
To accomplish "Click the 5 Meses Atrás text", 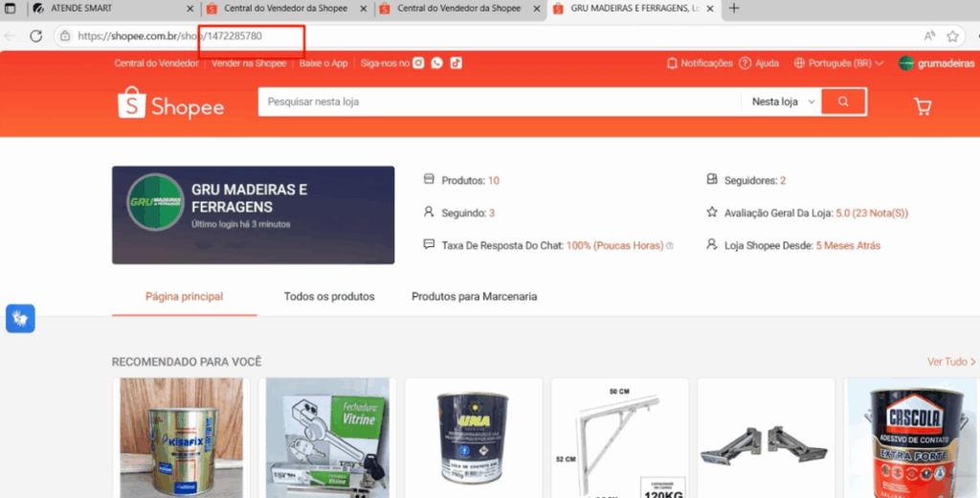I will pyautogui.click(x=848, y=246).
